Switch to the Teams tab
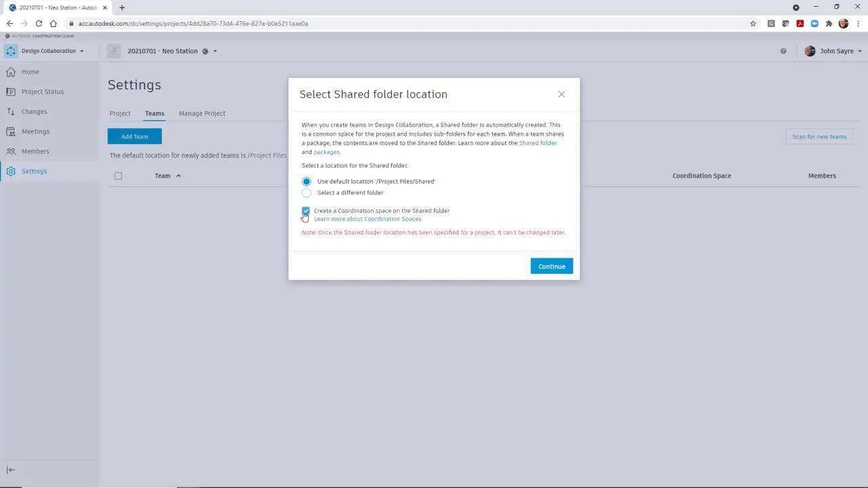 point(155,113)
